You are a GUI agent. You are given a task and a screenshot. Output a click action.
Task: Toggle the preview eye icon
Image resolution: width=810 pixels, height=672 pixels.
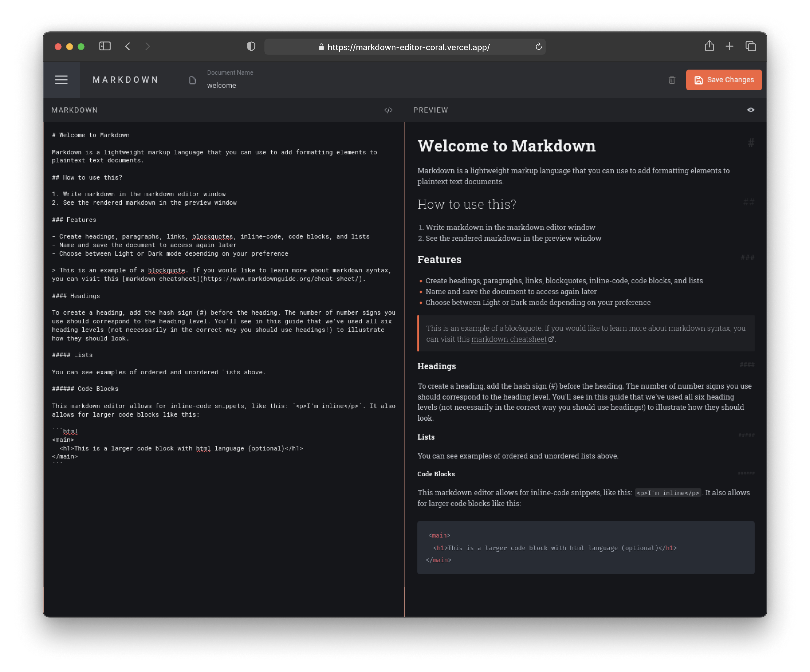751,110
